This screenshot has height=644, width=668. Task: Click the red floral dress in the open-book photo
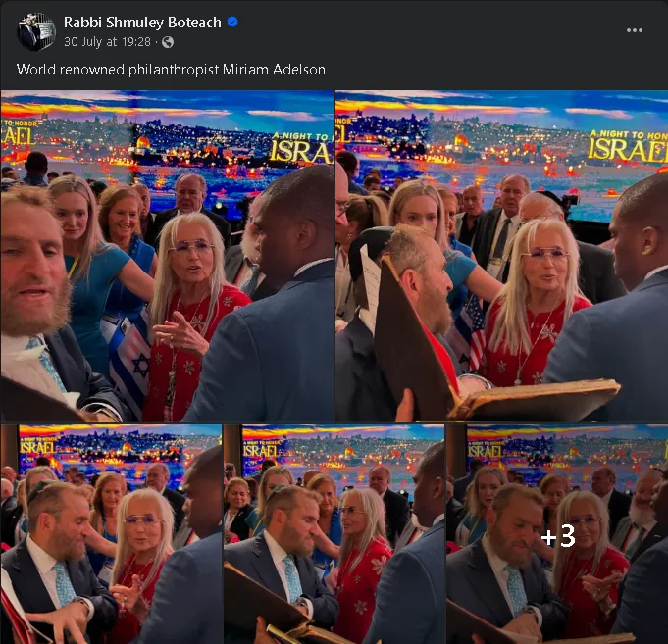click(535, 343)
